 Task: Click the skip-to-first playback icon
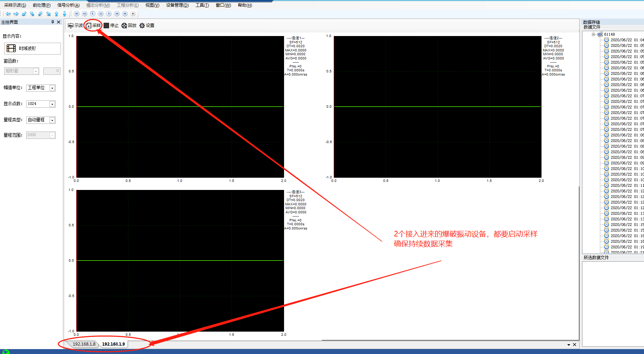pos(77,14)
